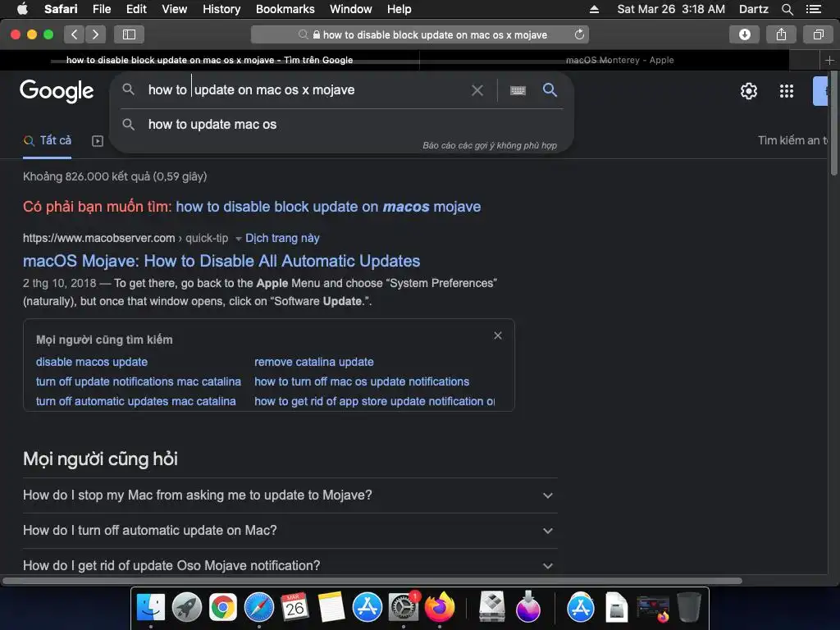Show the tab overview
Screen dimensions: 840x630
click(x=818, y=34)
